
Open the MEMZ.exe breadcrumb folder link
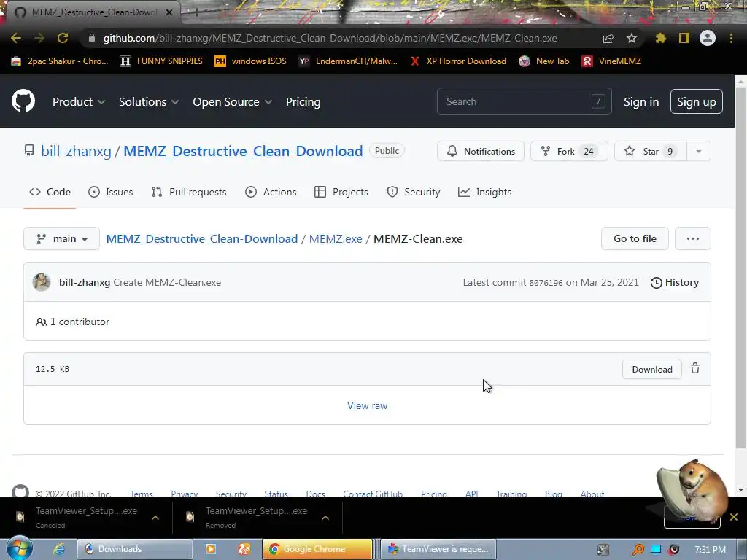[x=336, y=238]
